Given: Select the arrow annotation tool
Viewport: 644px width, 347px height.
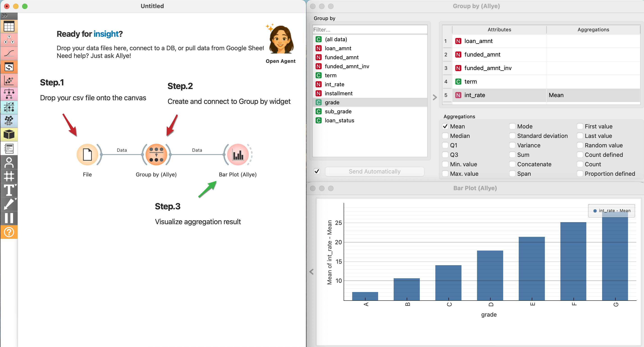Looking at the screenshot, I should (x=9, y=204).
